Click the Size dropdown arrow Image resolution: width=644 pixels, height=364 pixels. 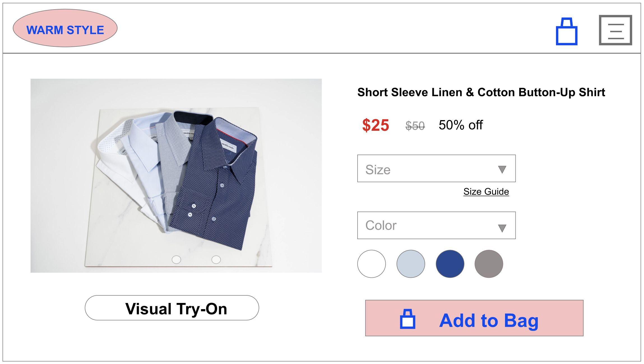pyautogui.click(x=502, y=169)
